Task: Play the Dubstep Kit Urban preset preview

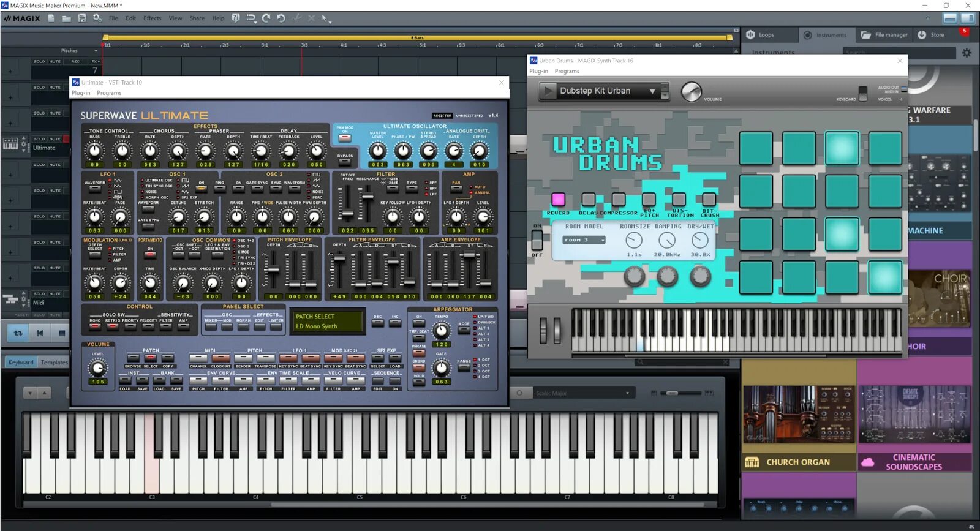Action: pos(547,91)
